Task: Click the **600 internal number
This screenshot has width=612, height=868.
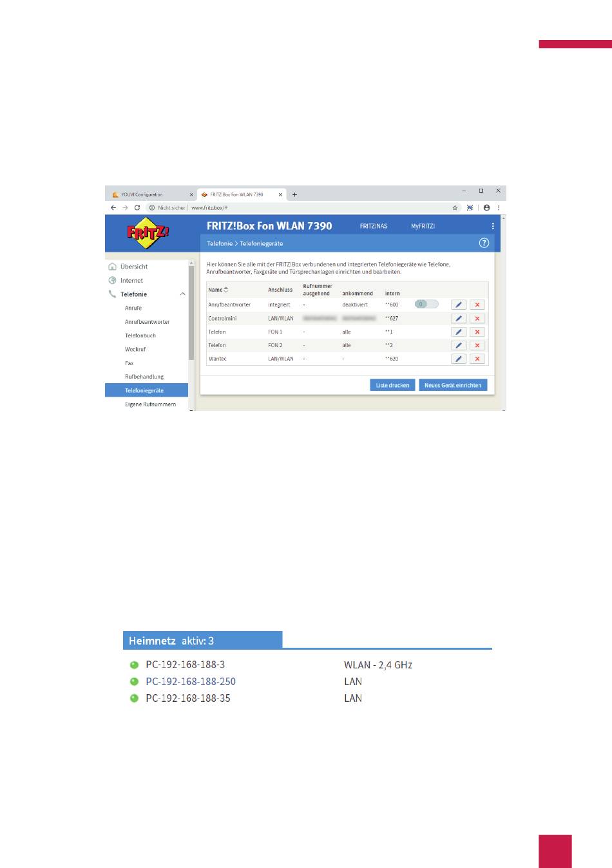Action: 392,305
